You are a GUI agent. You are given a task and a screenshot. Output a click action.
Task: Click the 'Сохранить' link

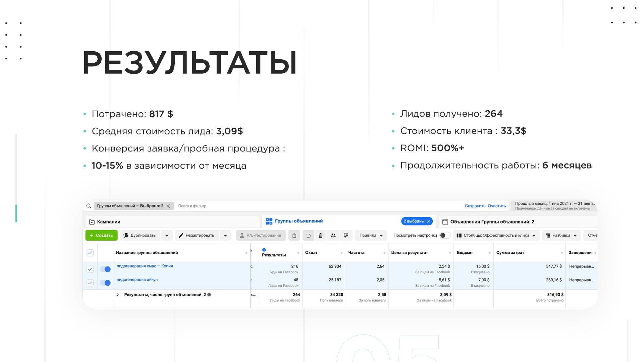(475, 206)
